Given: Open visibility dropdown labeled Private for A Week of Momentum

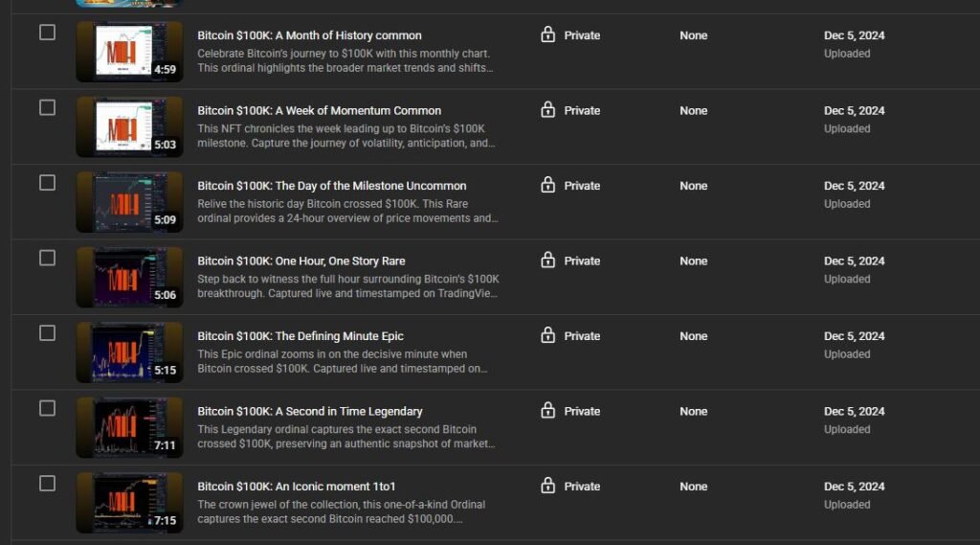Looking at the screenshot, I should pyautogui.click(x=582, y=111).
